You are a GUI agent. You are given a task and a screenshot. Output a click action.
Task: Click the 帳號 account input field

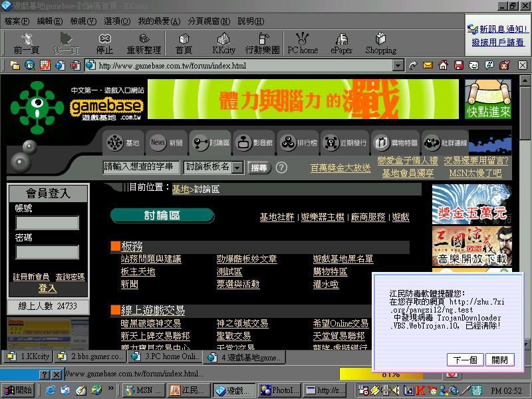coord(47,223)
